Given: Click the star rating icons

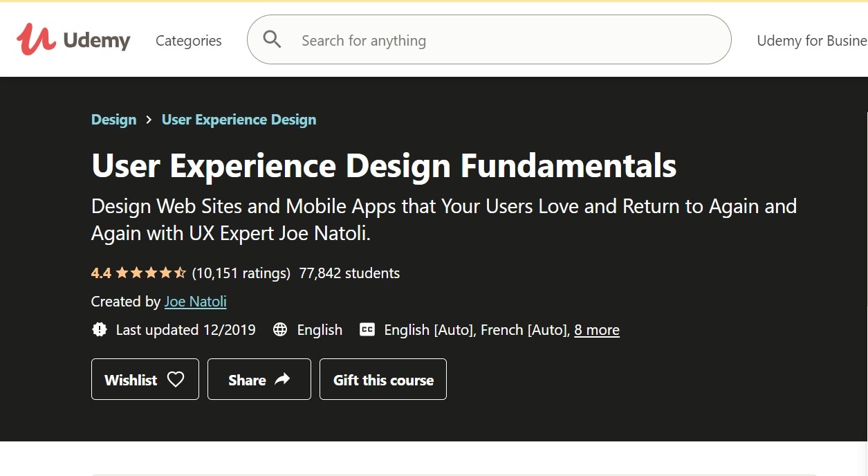Looking at the screenshot, I should [151, 273].
